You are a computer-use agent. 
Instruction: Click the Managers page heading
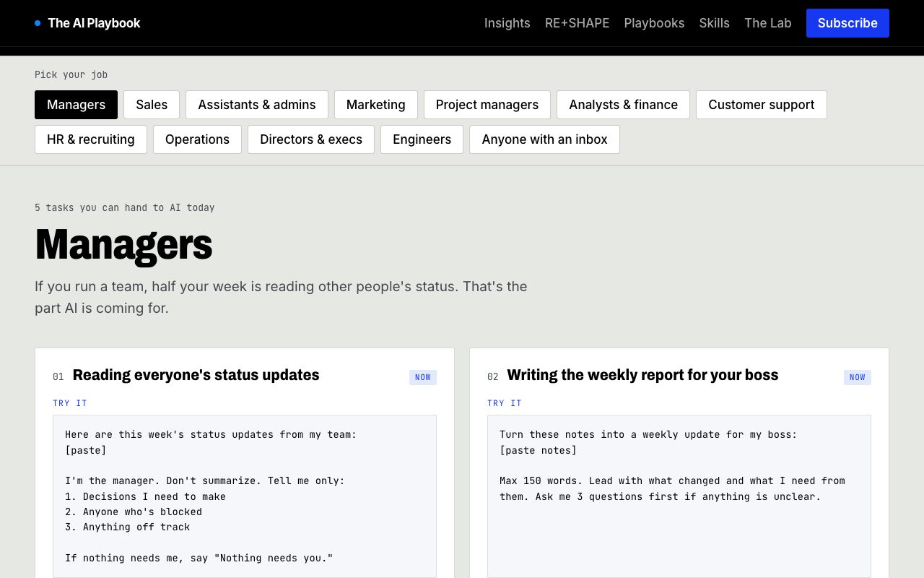pyautogui.click(x=123, y=245)
